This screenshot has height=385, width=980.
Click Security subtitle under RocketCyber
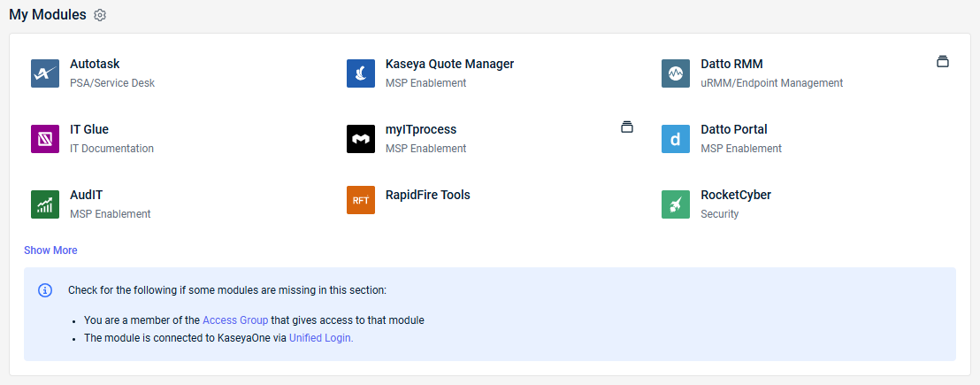(x=720, y=214)
